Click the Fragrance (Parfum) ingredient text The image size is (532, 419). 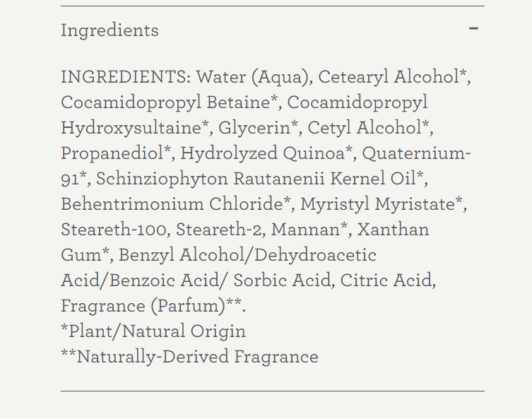pyautogui.click(x=143, y=306)
